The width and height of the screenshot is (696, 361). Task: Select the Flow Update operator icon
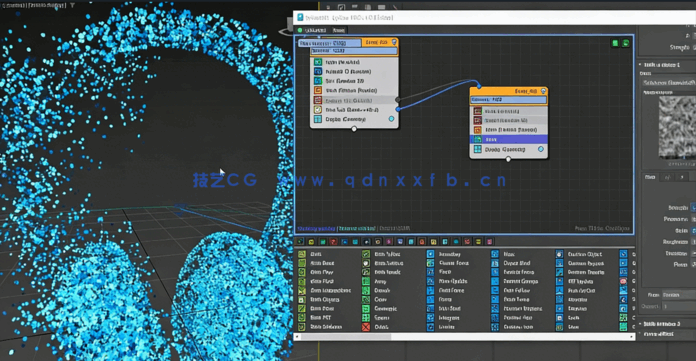[430, 282]
